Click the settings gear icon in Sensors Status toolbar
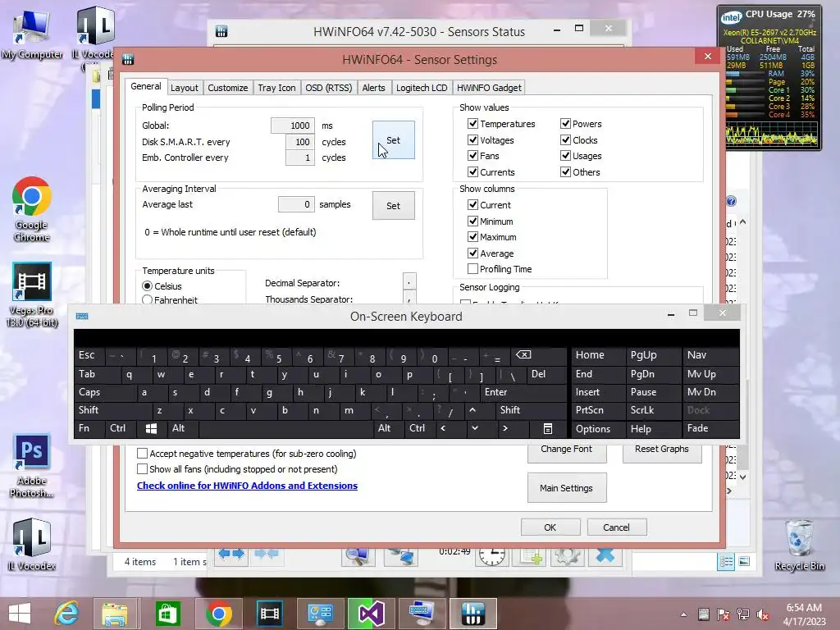Image resolution: width=840 pixels, height=630 pixels. (567, 556)
